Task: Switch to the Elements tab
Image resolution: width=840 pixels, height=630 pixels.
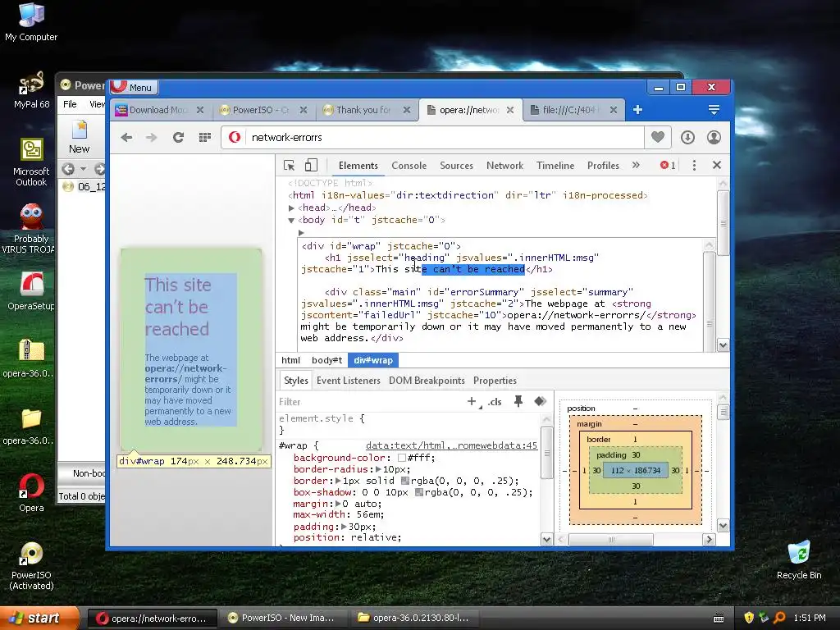Action: pos(358,166)
